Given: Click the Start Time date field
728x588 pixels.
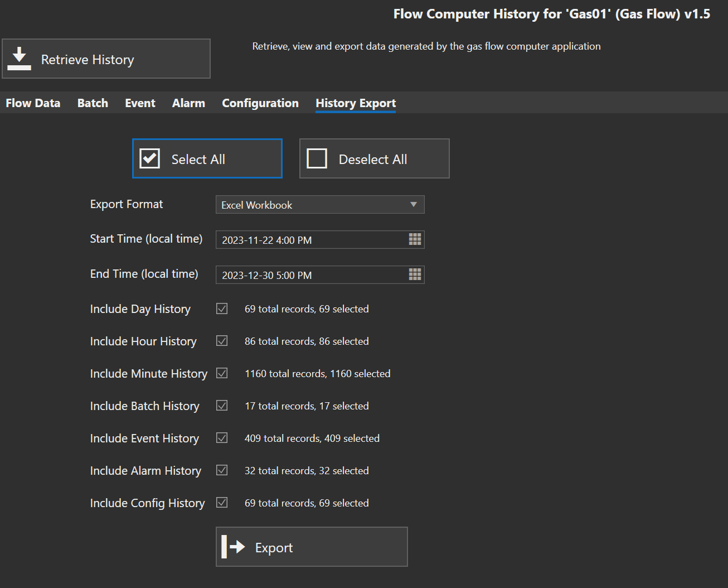Looking at the screenshot, I should 309,240.
